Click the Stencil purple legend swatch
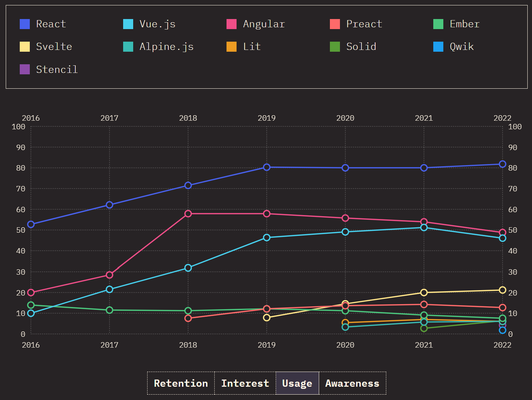Image resolution: width=532 pixels, height=400 pixels. coord(25,69)
